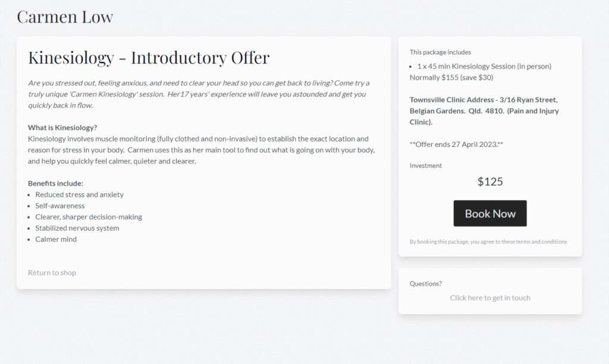Click the Normally $155 savings text
The height and width of the screenshot is (364, 609).
[x=451, y=77]
